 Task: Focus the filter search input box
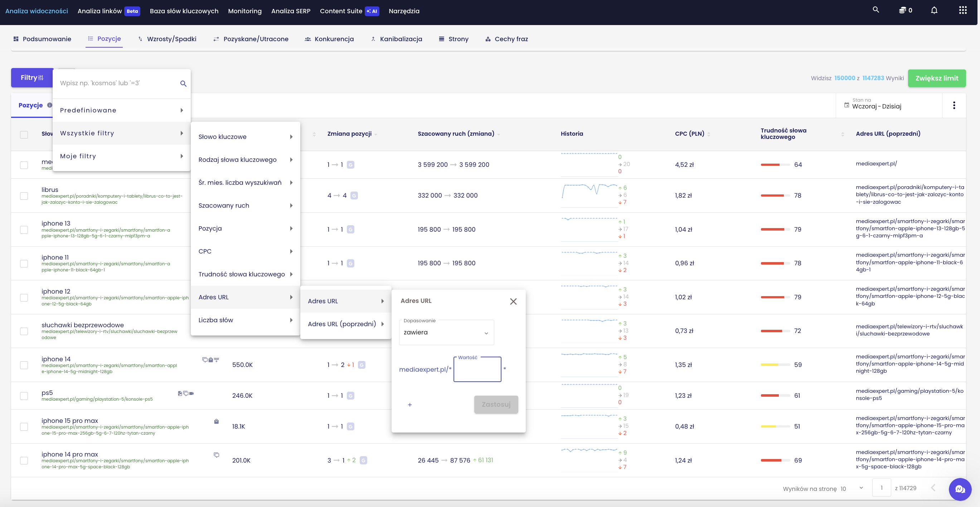(x=118, y=83)
